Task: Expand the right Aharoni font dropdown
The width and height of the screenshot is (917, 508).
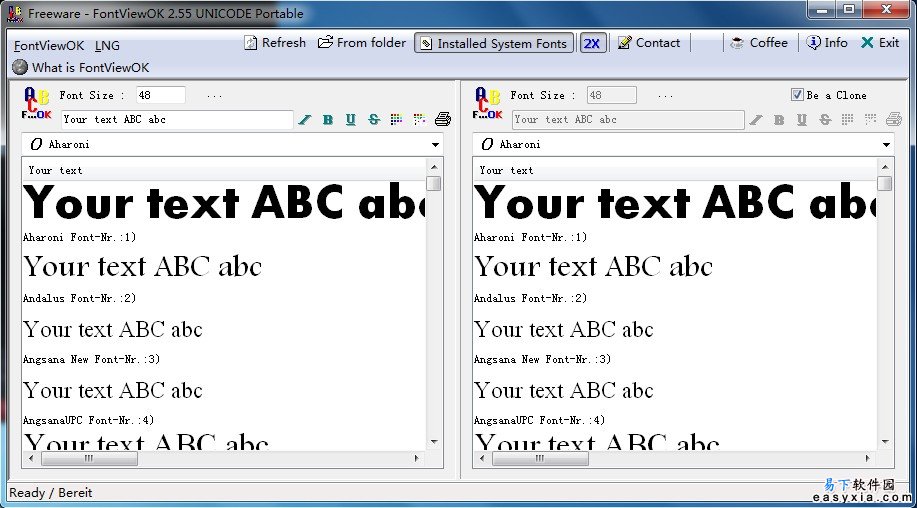Action: (886, 145)
